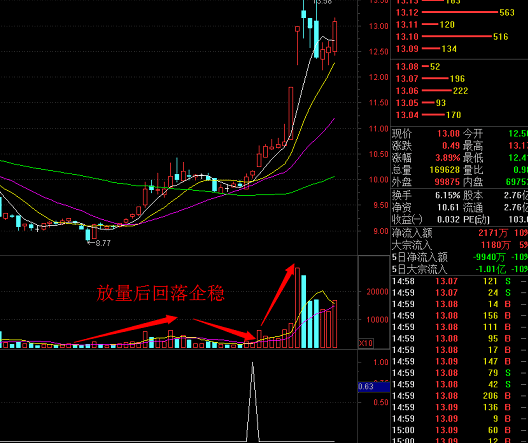Image resolution: width=528 pixels, height=443 pixels.
Task: Select the 14:58 tick with volume 121
Action: tap(460, 281)
